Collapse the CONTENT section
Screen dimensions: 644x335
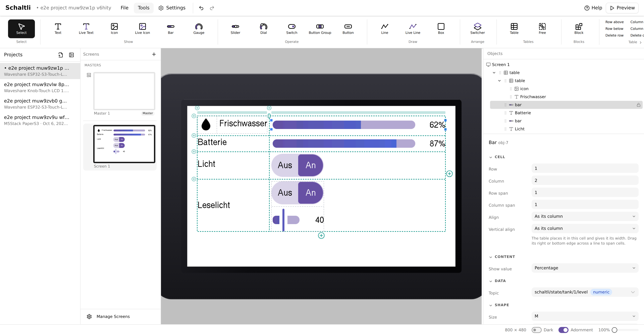[x=502, y=257]
